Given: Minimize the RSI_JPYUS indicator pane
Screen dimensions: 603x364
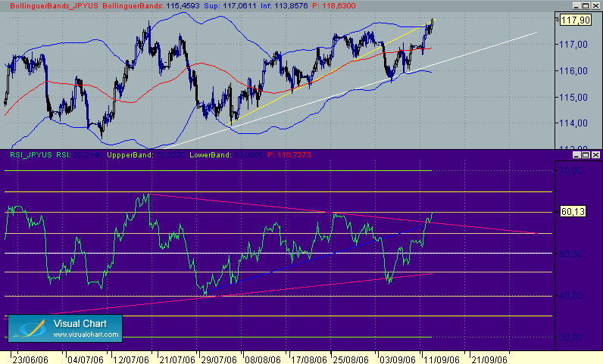Looking at the screenshot, I should 576,155.
